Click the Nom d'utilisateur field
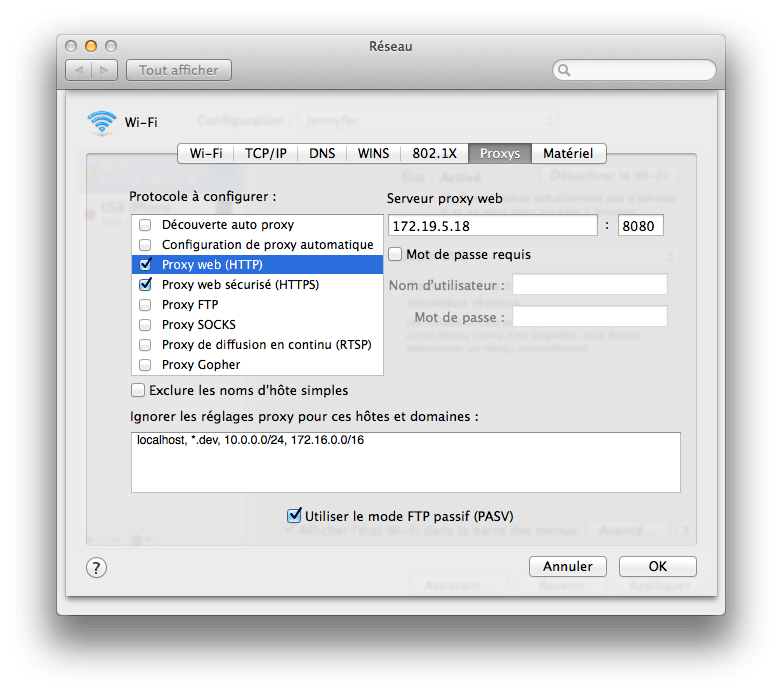 590,285
